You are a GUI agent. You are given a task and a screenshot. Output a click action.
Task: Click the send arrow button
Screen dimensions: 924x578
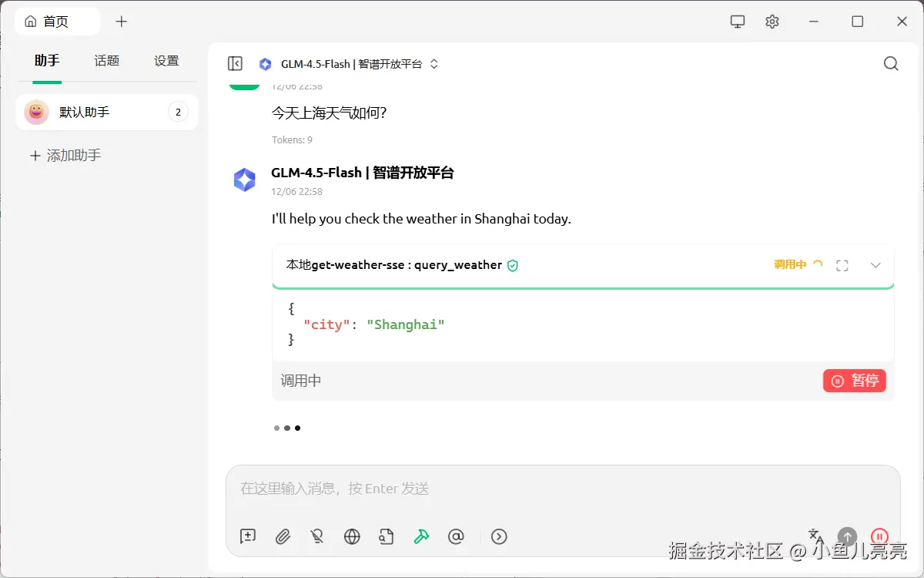tap(847, 536)
